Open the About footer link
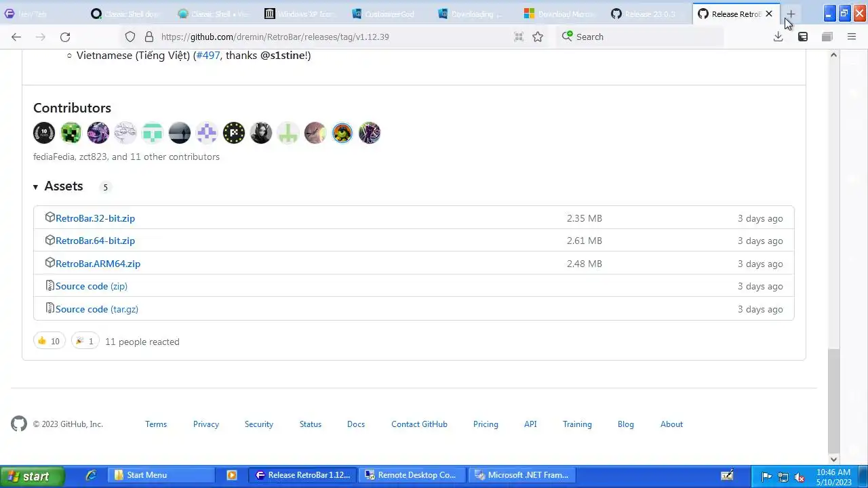Screen dimensions: 868x488 coord(671,424)
